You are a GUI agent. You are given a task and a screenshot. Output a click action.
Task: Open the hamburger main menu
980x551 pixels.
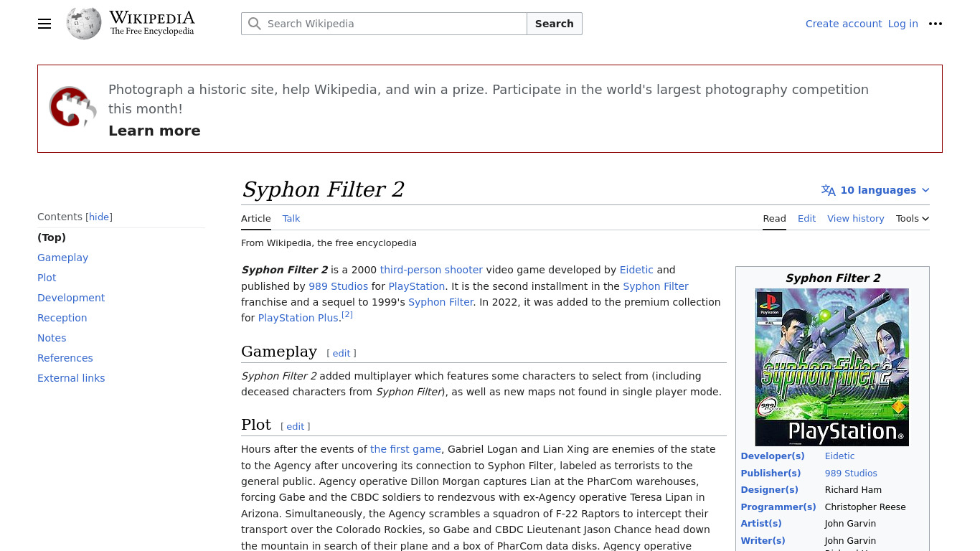tap(44, 24)
